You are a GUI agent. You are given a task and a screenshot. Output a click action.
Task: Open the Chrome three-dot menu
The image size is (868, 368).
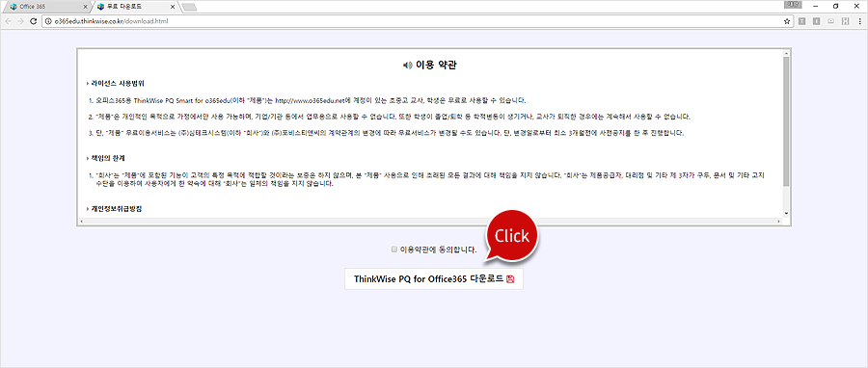coord(859,21)
